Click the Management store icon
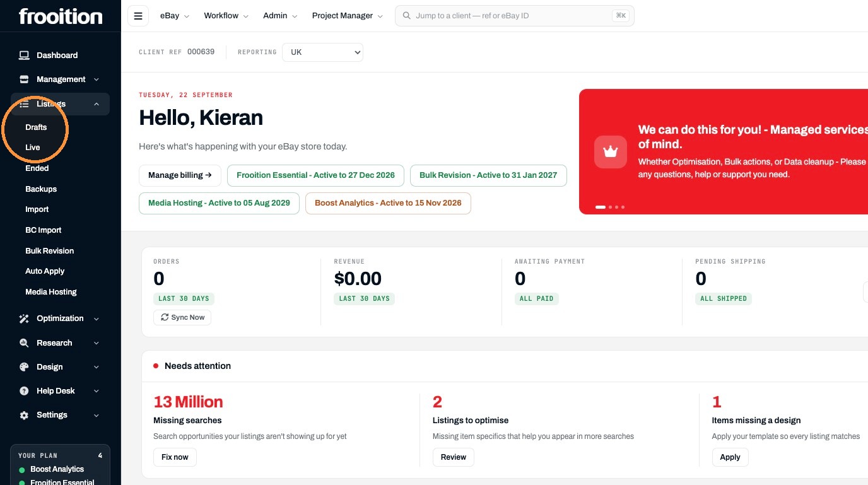Image resolution: width=868 pixels, height=485 pixels. (x=24, y=79)
